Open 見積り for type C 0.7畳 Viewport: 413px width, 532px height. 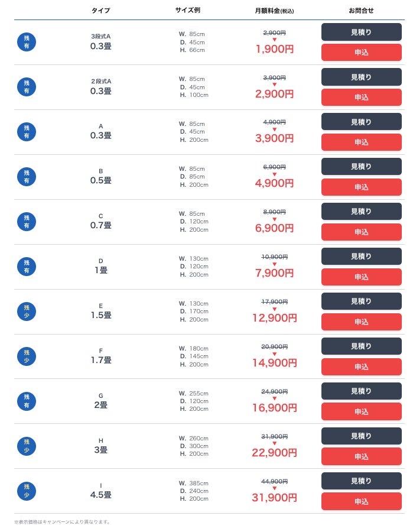tap(361, 212)
